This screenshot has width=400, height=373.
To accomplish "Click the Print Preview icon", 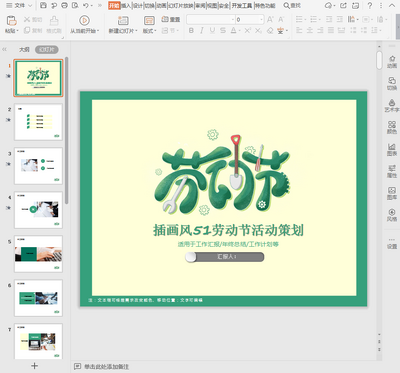I will [75, 5].
